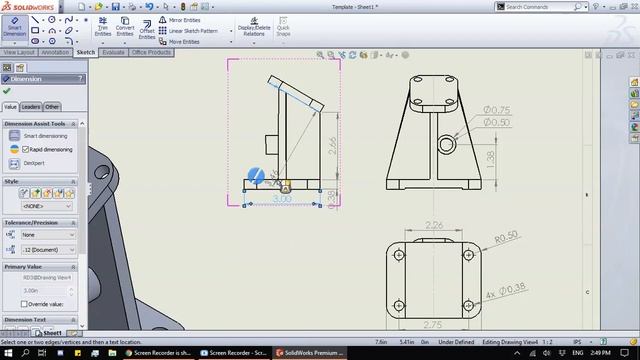The image size is (640, 360).
Task: Select the Point sketch tool
Action: (86, 20)
